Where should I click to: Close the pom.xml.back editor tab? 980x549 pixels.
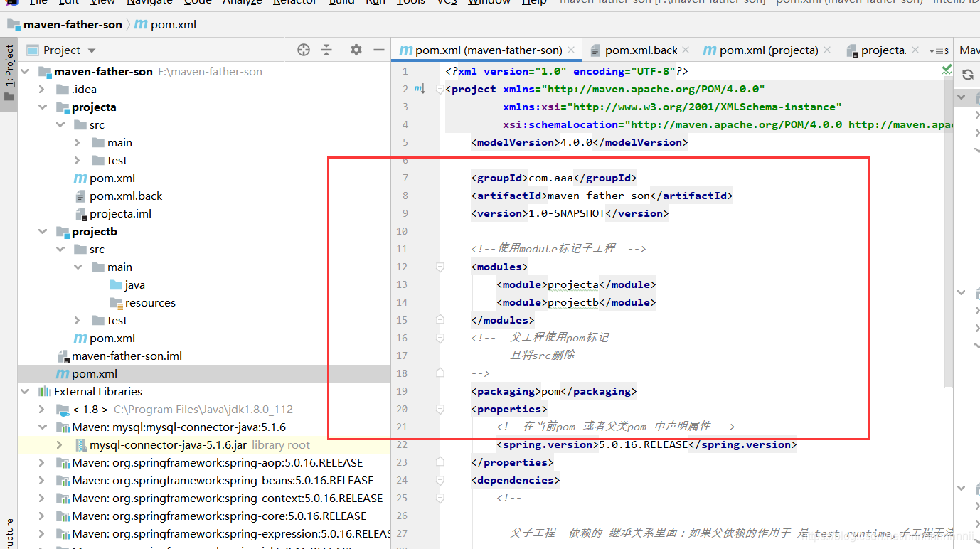point(686,50)
